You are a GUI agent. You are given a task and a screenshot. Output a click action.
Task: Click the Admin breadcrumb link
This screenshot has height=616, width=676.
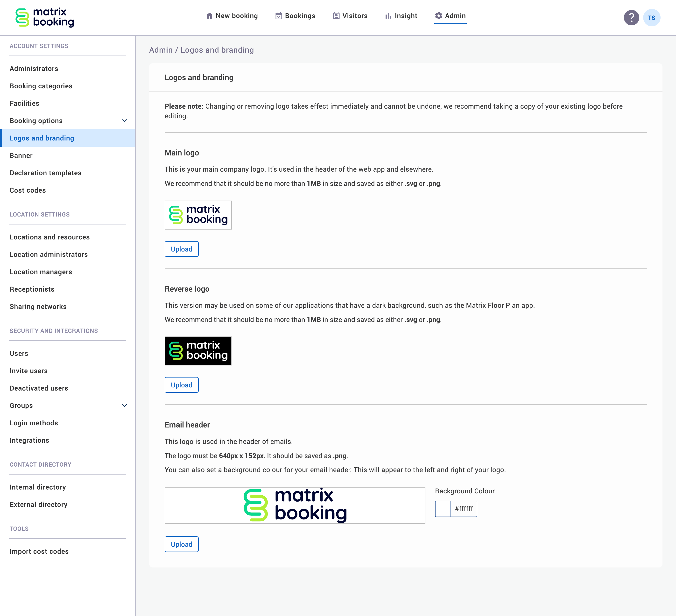(161, 50)
